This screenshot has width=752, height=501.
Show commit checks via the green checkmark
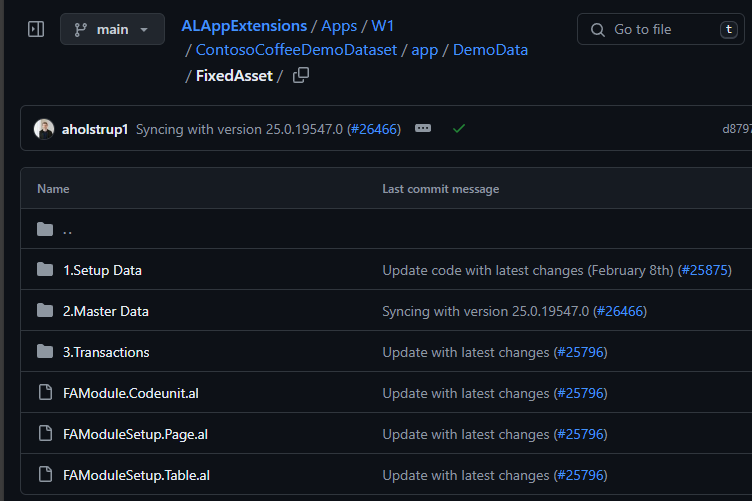459,128
